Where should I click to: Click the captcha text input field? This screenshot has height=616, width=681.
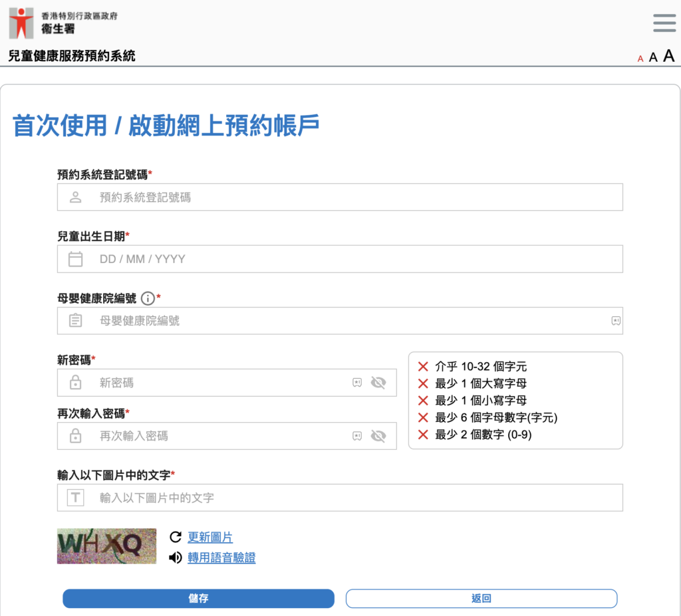tap(352, 498)
